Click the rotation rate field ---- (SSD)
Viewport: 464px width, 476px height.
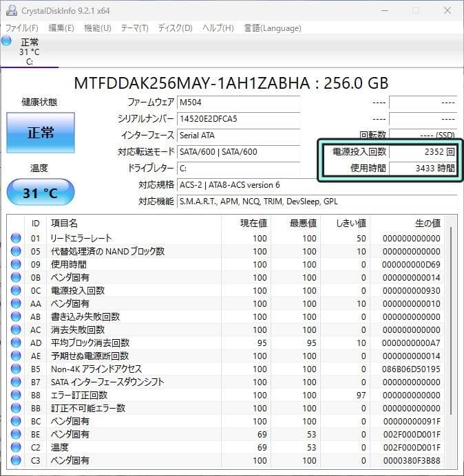coord(423,135)
